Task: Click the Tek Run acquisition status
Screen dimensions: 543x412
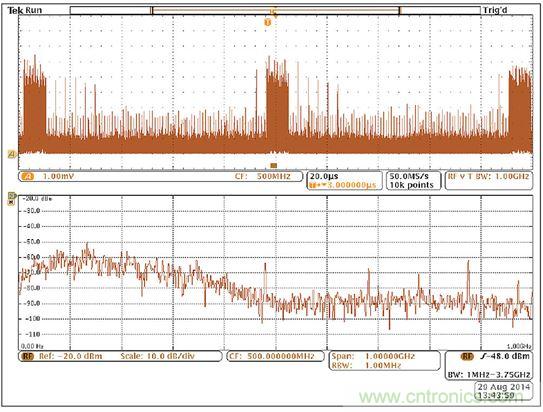Action: (x=25, y=10)
